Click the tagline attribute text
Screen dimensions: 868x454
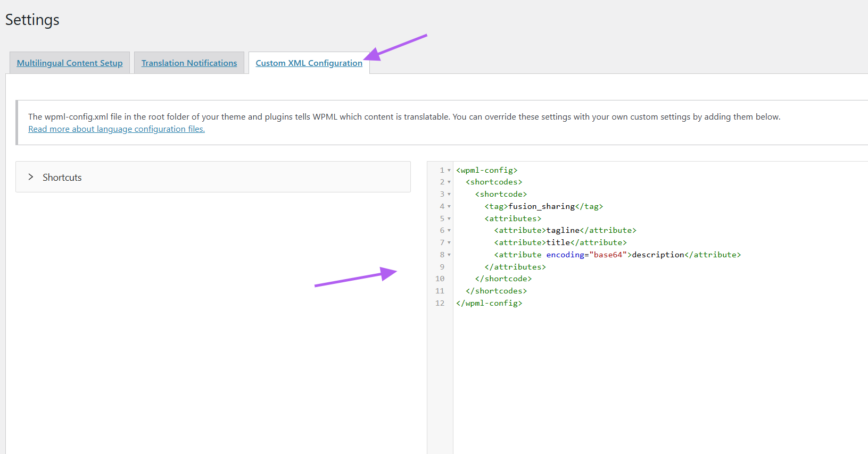point(563,230)
